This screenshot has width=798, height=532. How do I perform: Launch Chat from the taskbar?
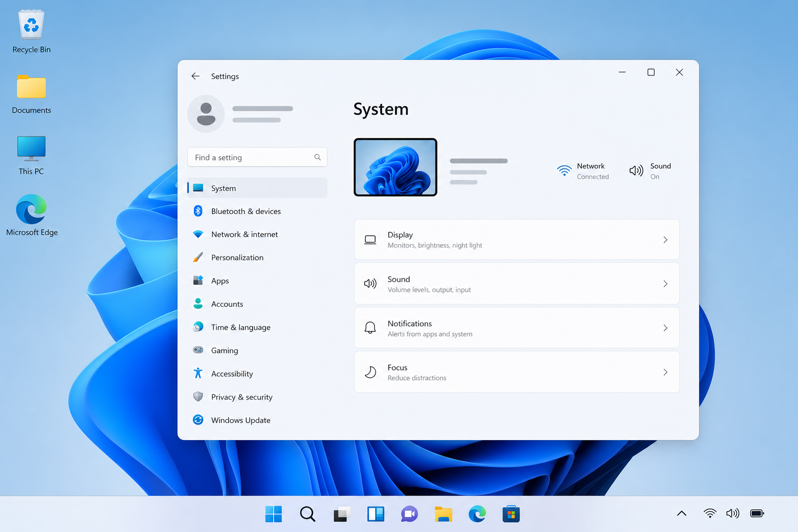(x=409, y=514)
